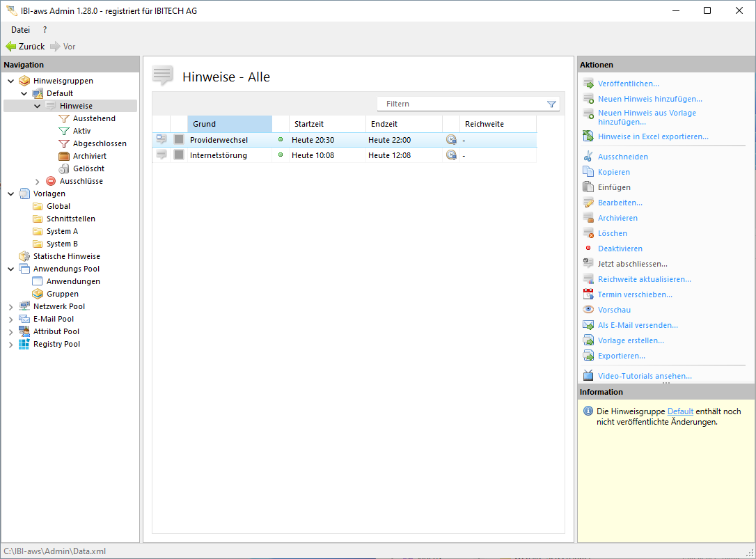Click the filter funnel icon in Filtern box
The width and height of the screenshot is (756, 559).
(551, 104)
